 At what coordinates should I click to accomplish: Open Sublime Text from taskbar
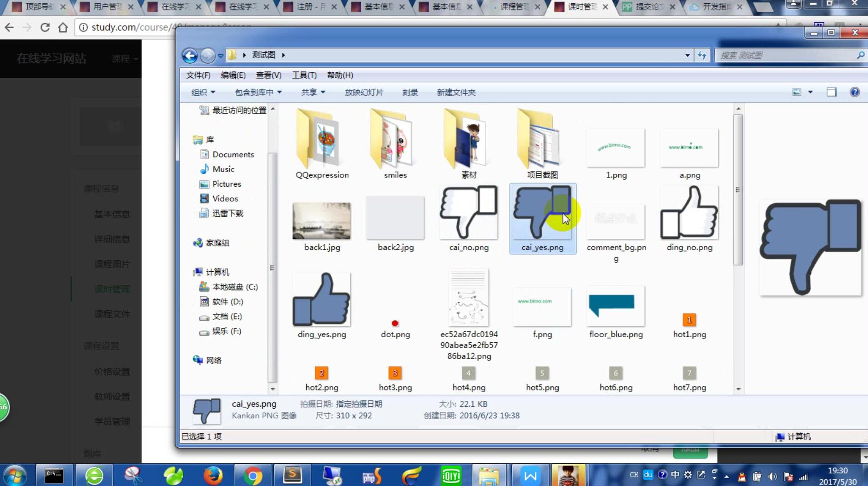coord(293,476)
